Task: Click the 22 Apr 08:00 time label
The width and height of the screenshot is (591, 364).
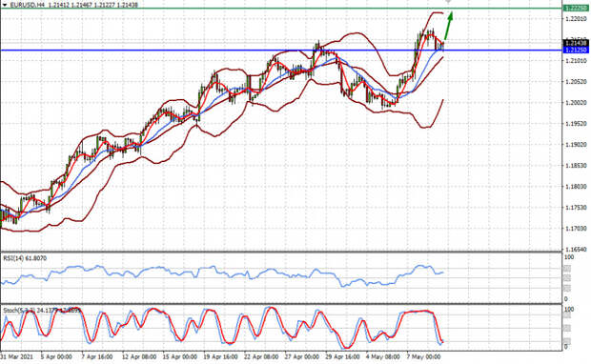Action: click(261, 356)
